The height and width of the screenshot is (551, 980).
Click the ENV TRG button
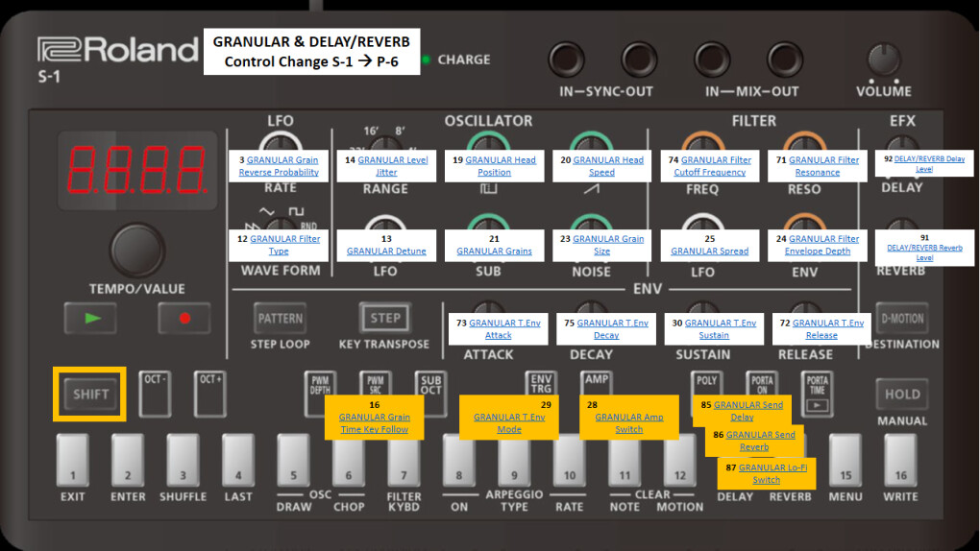tap(541, 383)
